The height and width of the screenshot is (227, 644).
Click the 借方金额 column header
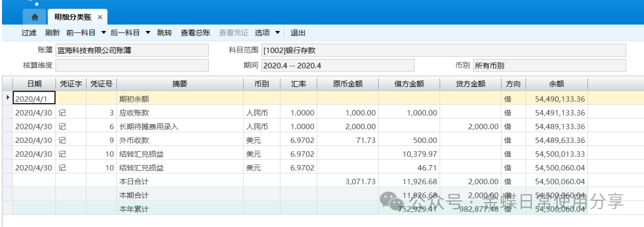[408, 84]
